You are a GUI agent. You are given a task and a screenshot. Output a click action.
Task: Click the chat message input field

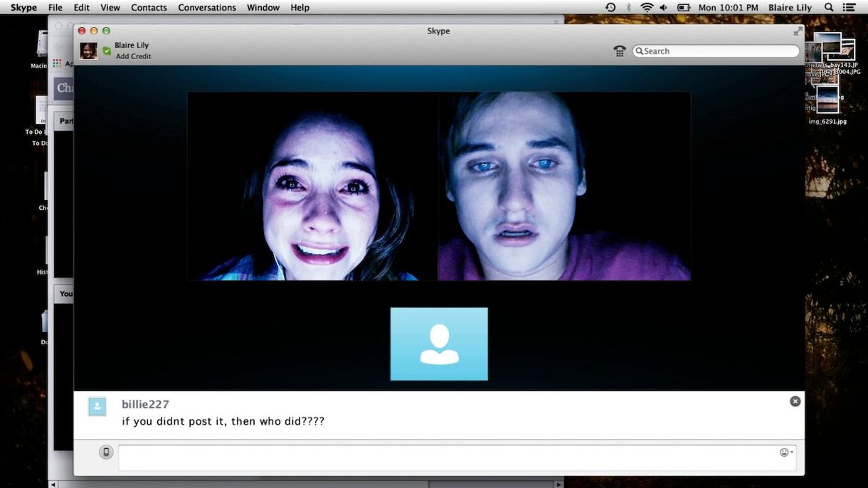tap(457, 457)
